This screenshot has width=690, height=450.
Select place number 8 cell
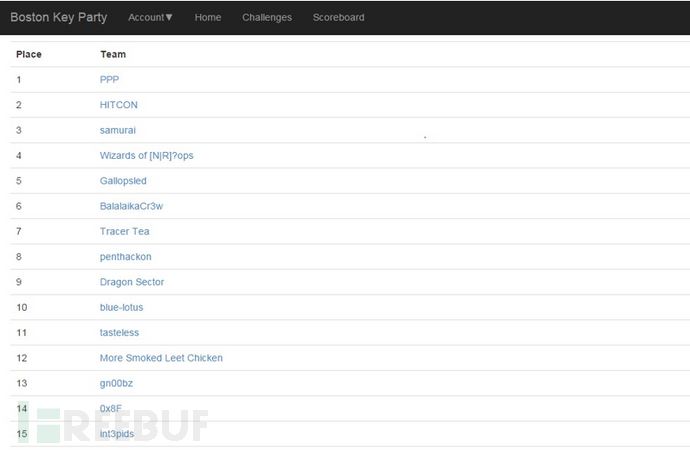18,257
